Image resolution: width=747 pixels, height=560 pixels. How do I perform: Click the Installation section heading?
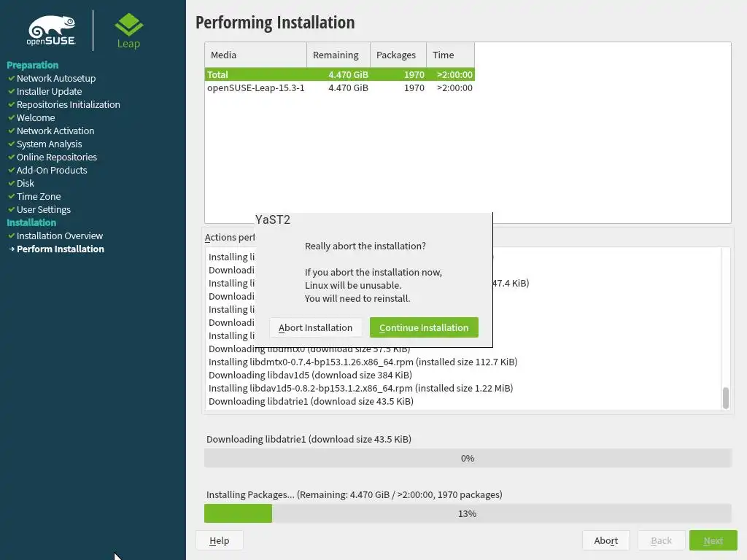pyautogui.click(x=31, y=222)
